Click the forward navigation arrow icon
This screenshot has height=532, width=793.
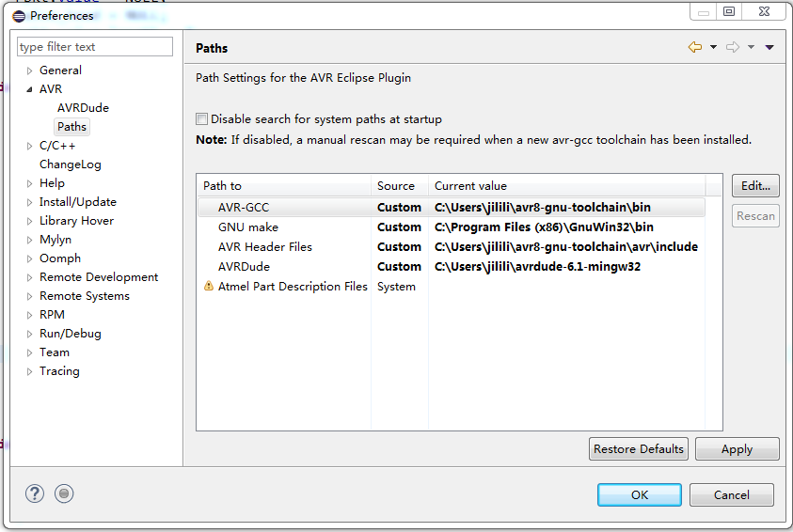[733, 47]
